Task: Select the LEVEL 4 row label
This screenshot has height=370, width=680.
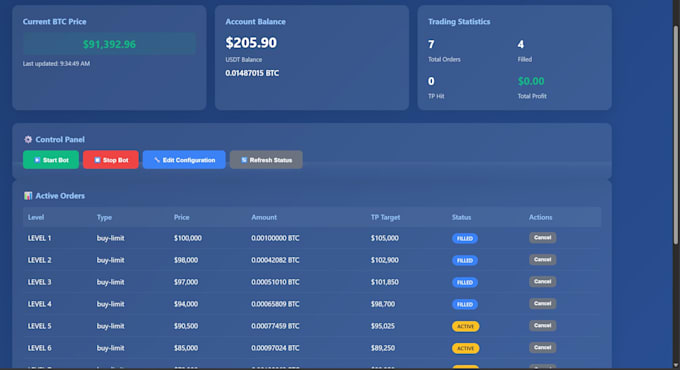Action: coord(39,304)
